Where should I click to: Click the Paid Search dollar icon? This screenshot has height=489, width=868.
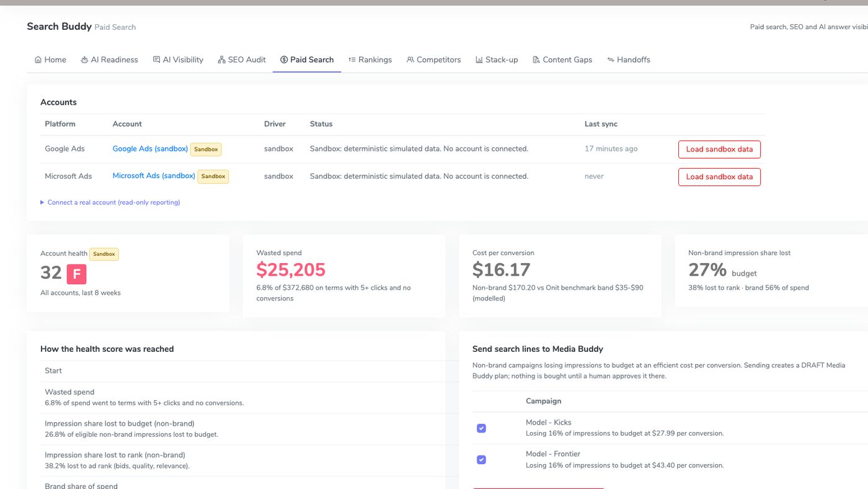tap(284, 60)
